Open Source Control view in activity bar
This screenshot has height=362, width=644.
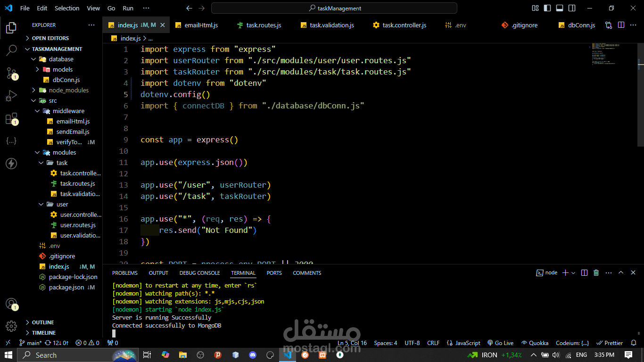(x=11, y=73)
